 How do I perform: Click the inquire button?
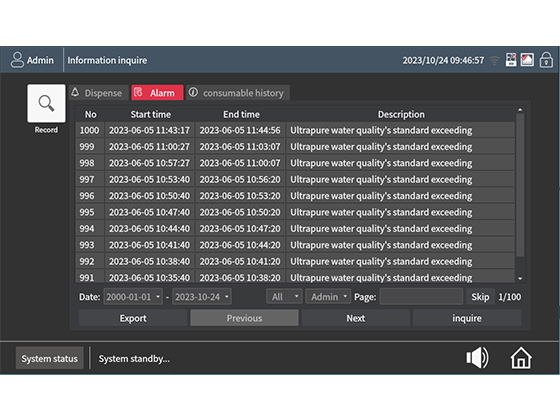(x=467, y=318)
